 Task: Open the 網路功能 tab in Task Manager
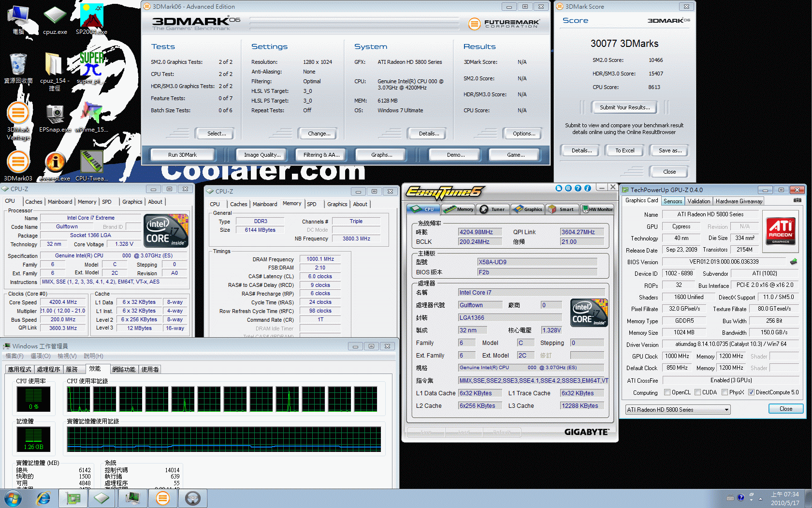(124, 369)
